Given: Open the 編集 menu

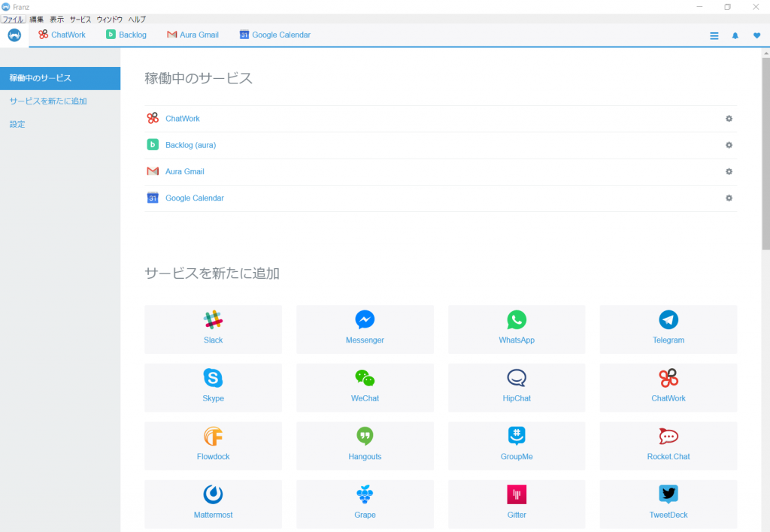Looking at the screenshot, I should (x=36, y=19).
